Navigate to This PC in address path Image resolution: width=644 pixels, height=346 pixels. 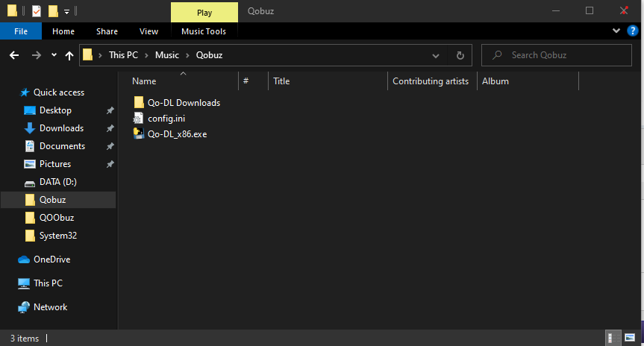(x=123, y=55)
